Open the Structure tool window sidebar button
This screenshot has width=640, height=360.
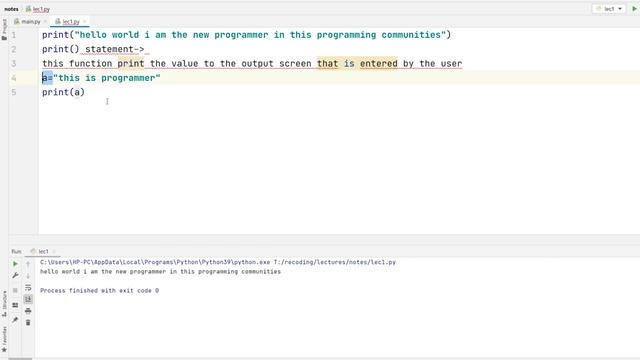click(x=4, y=304)
